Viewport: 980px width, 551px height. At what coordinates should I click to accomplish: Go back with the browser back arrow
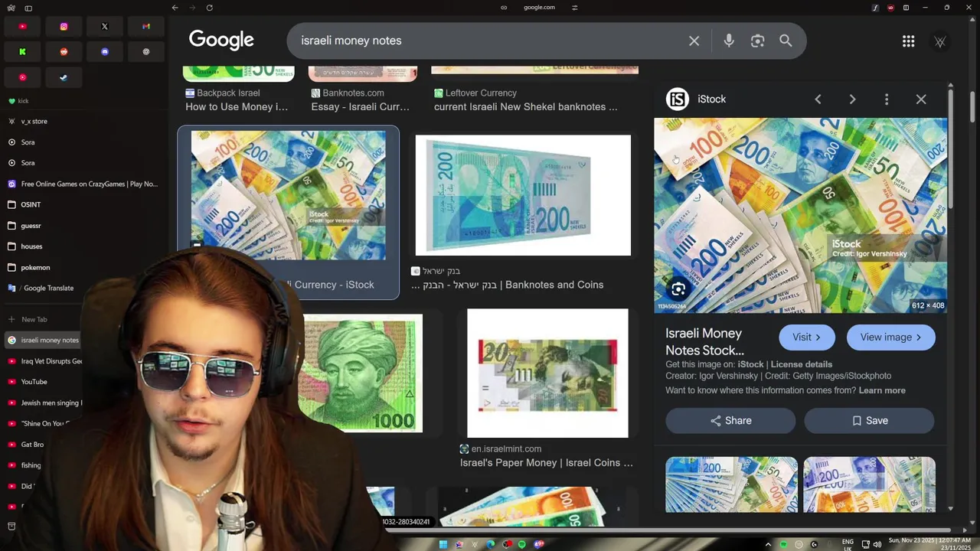click(175, 8)
